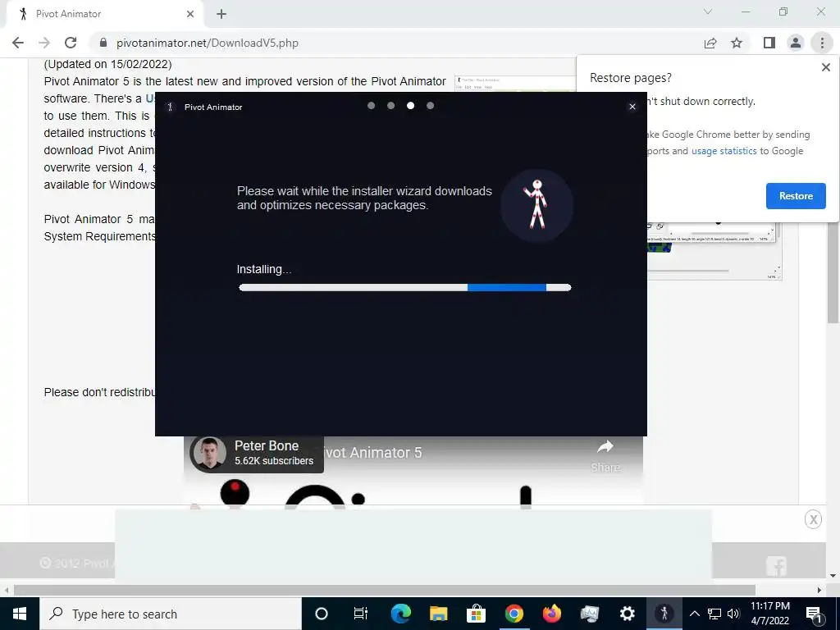
Task: Show hidden tray icons chevron
Action: [694, 614]
